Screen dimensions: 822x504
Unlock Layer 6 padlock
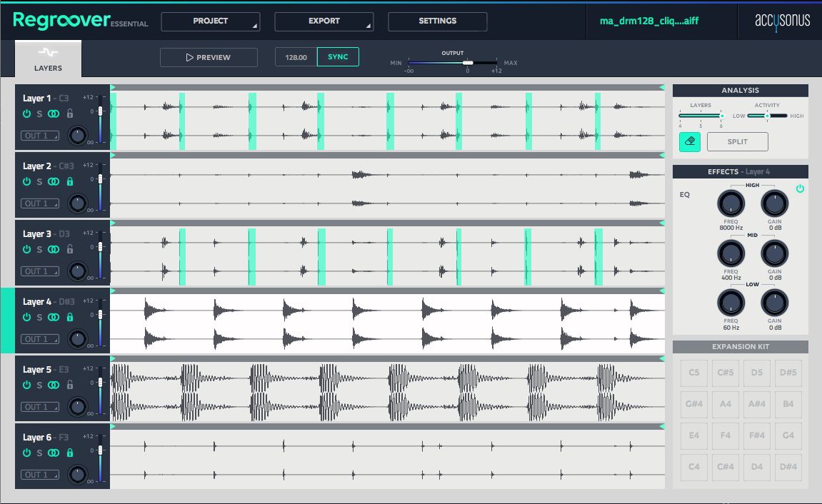(x=70, y=452)
